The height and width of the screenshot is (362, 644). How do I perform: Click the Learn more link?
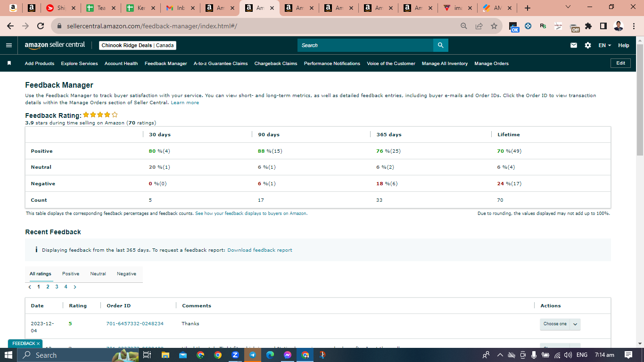pyautogui.click(x=185, y=102)
